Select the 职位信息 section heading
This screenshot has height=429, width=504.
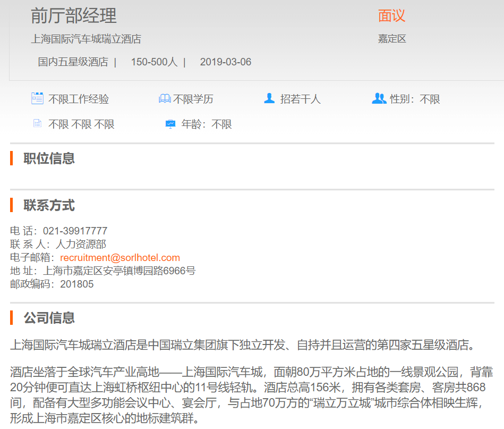click(x=49, y=158)
